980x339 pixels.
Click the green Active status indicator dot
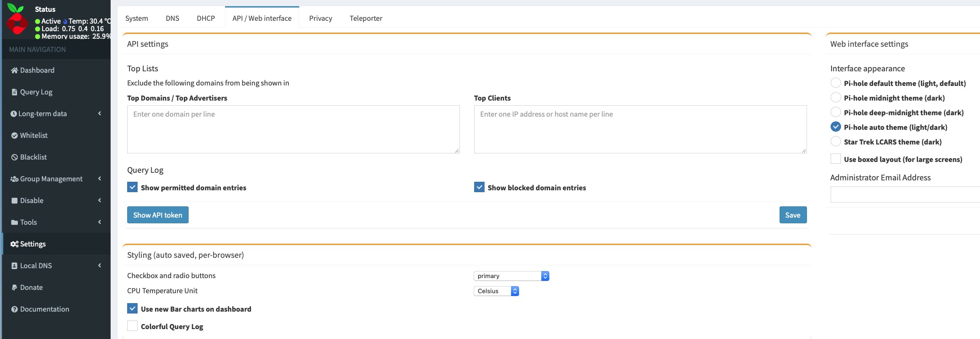click(37, 21)
